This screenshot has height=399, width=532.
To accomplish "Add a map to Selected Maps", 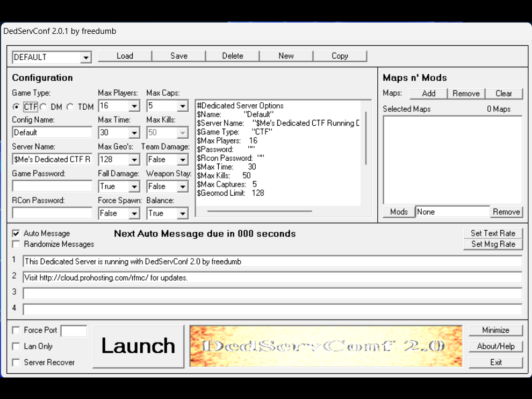I will tap(428, 94).
